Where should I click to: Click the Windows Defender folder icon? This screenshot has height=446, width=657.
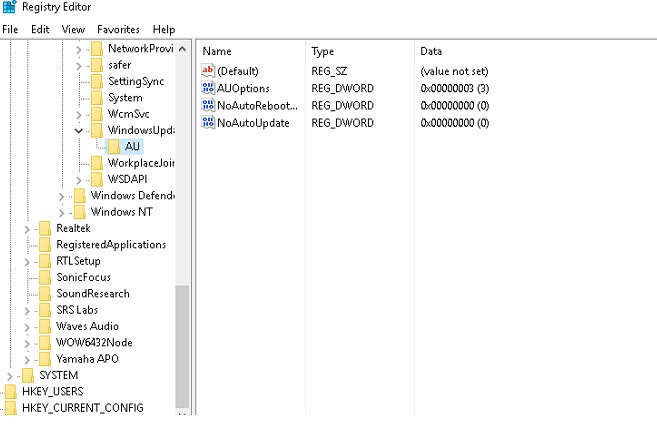(80, 195)
